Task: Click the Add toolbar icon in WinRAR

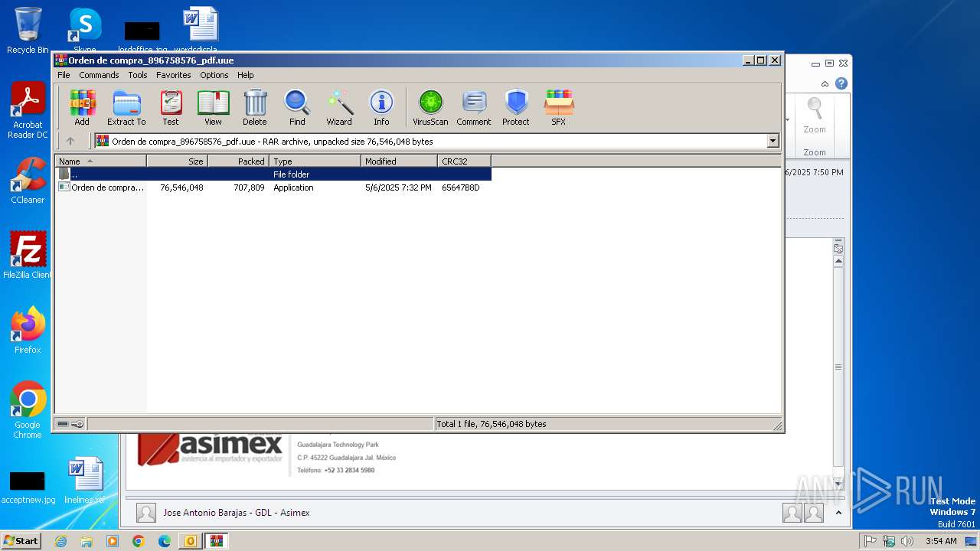Action: click(x=82, y=107)
